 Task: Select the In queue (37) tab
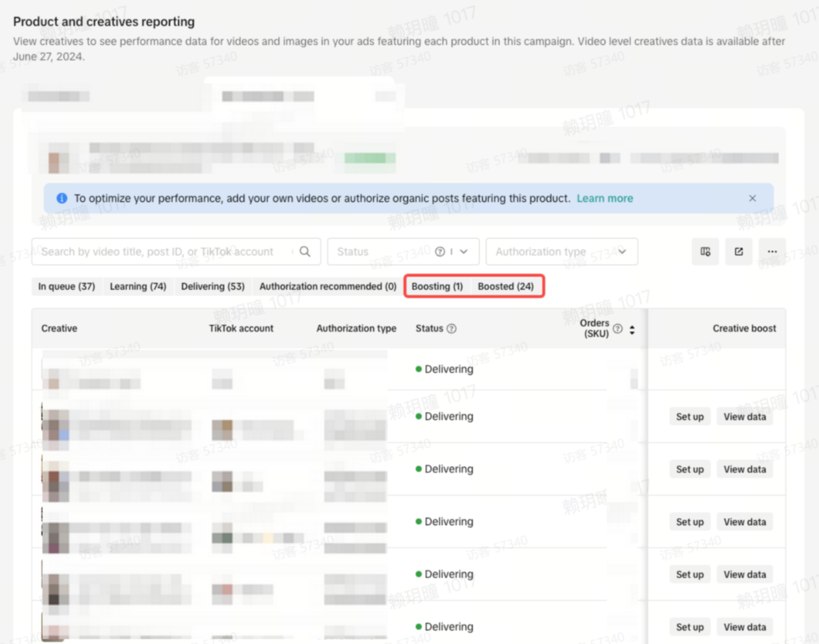click(x=66, y=286)
